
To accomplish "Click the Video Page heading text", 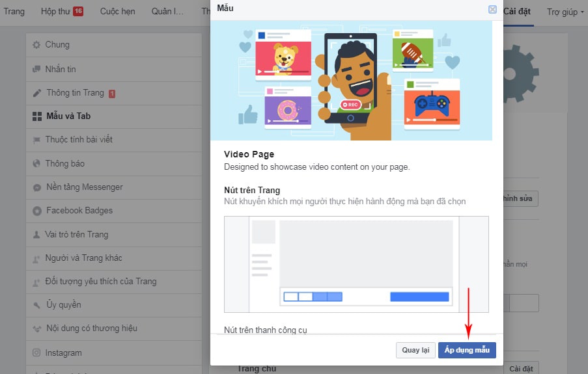I will click(x=249, y=154).
